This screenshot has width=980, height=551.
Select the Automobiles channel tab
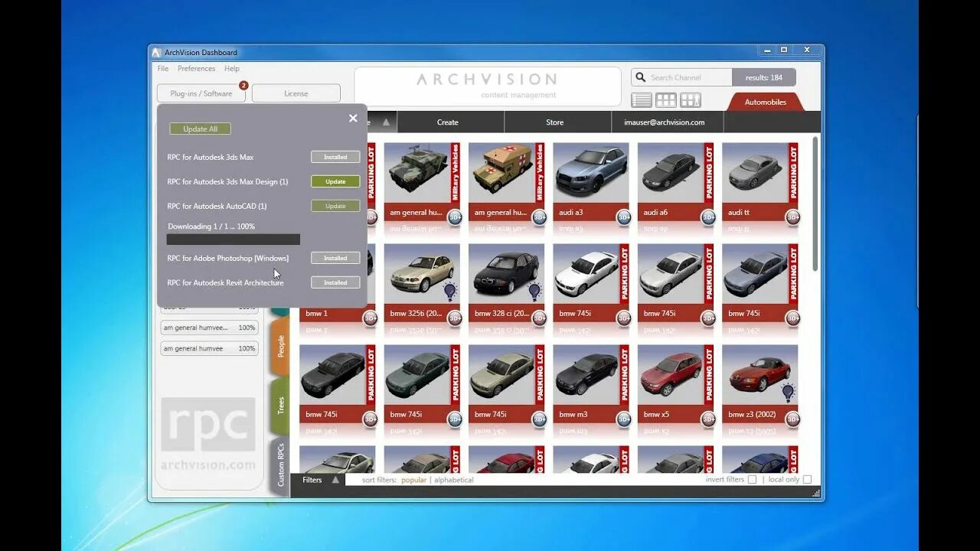pyautogui.click(x=766, y=102)
